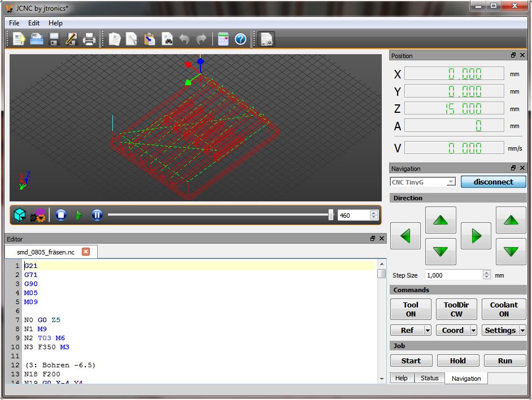Click the Print icon in toolbar
This screenshot has width=532, height=400.
pyautogui.click(x=89, y=39)
